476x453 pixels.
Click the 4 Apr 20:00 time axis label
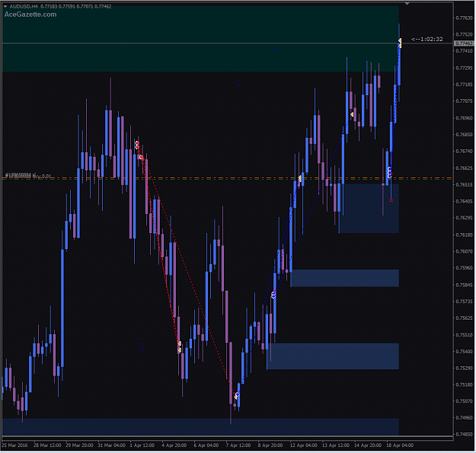tap(174, 445)
